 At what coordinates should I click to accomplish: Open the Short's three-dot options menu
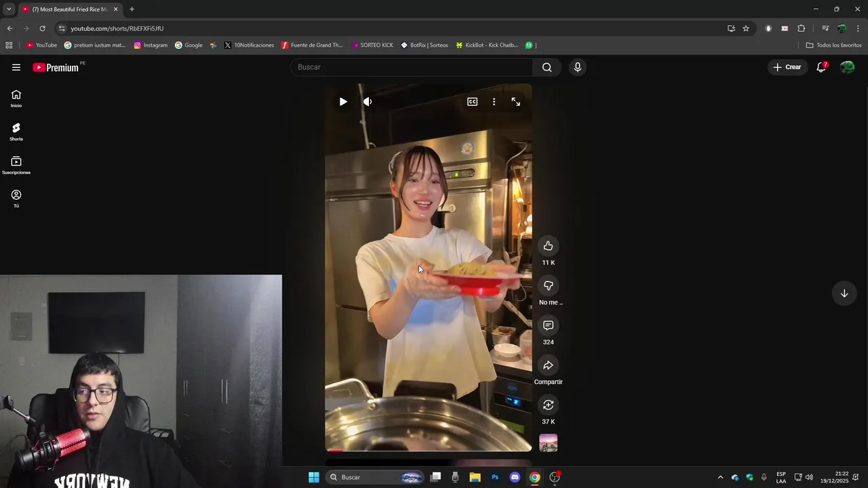coord(494,102)
